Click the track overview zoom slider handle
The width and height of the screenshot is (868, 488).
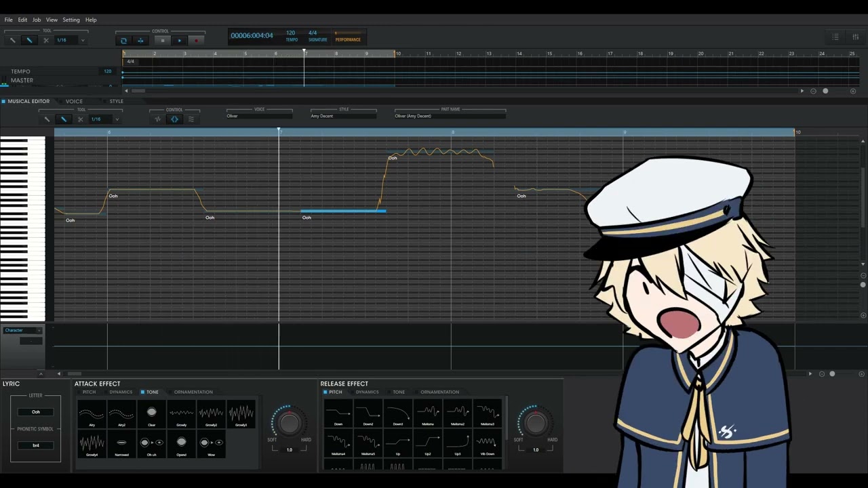click(x=825, y=91)
